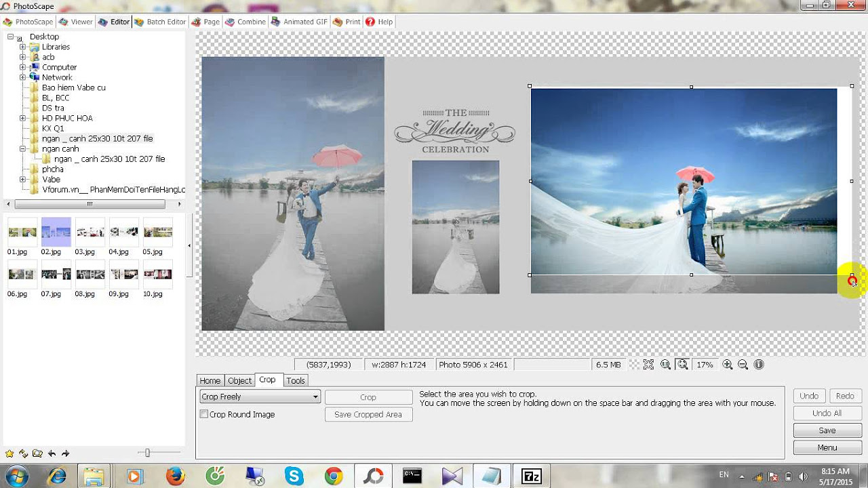Click the Save button
The width and height of the screenshot is (868, 488).
(x=827, y=430)
